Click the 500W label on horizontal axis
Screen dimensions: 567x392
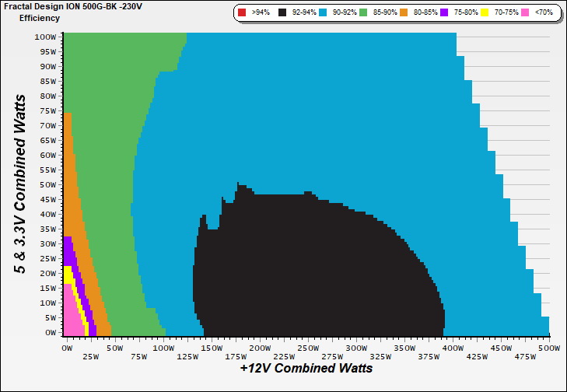coord(549,348)
